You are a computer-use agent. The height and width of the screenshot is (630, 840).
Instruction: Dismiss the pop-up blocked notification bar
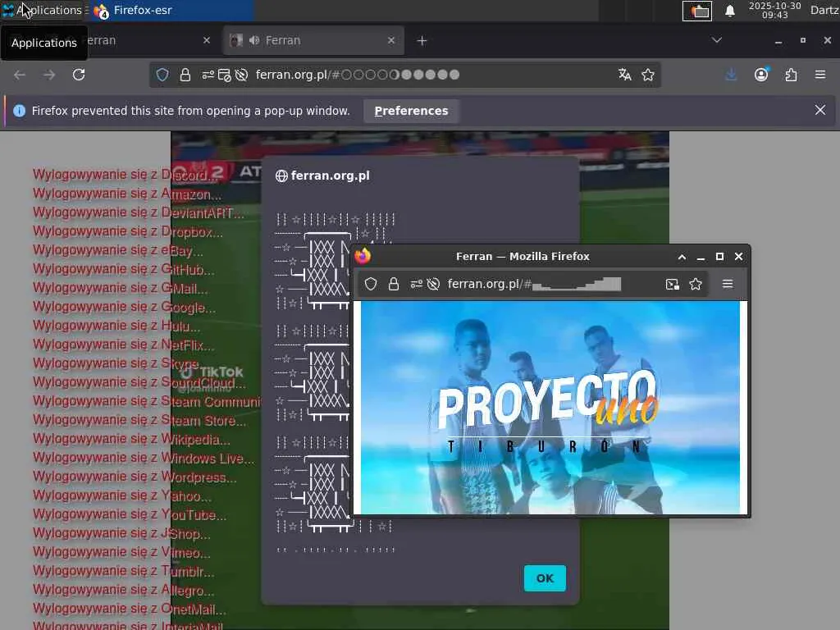tap(820, 111)
